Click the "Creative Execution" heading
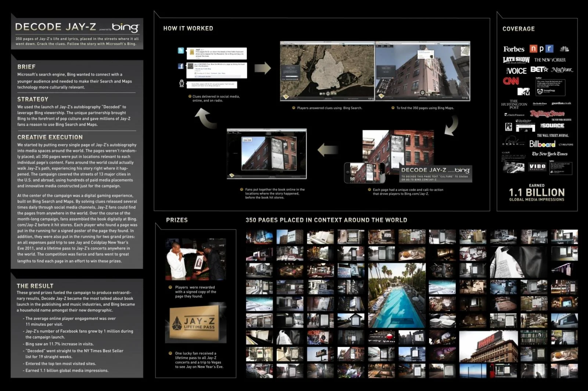 [50, 137]
